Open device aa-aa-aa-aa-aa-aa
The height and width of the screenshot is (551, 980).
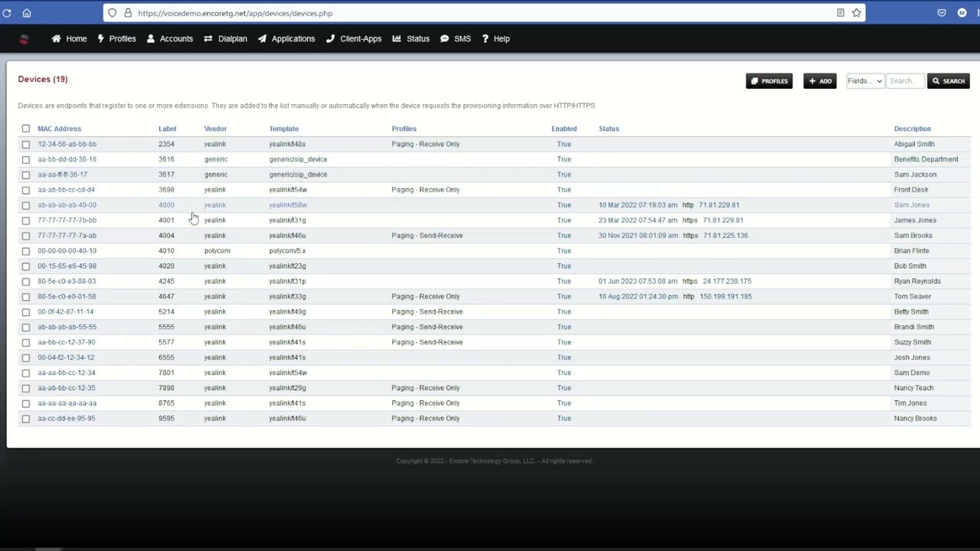67,403
